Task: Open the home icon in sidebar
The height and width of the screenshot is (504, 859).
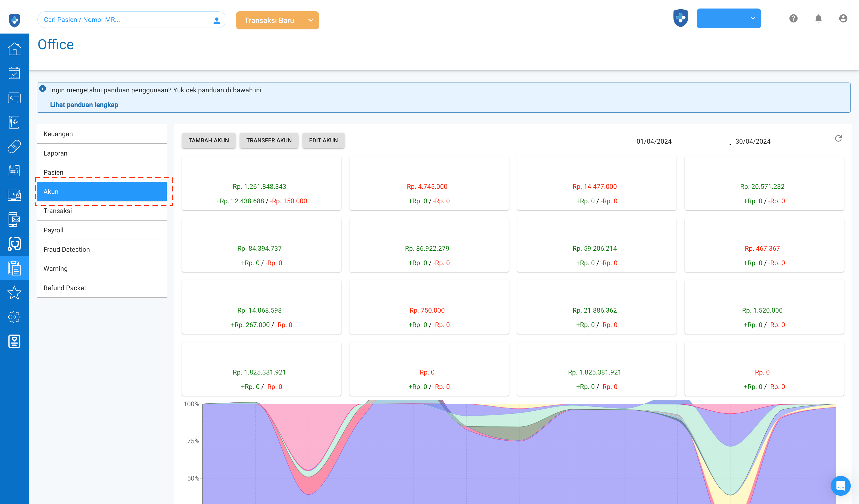Action: click(14, 49)
